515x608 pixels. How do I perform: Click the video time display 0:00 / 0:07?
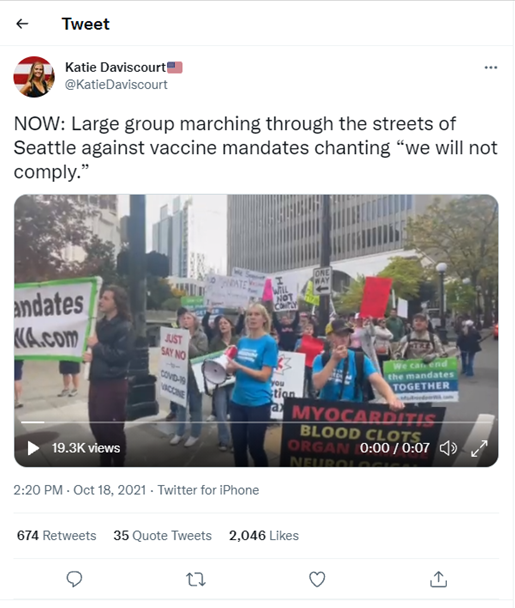tap(394, 448)
